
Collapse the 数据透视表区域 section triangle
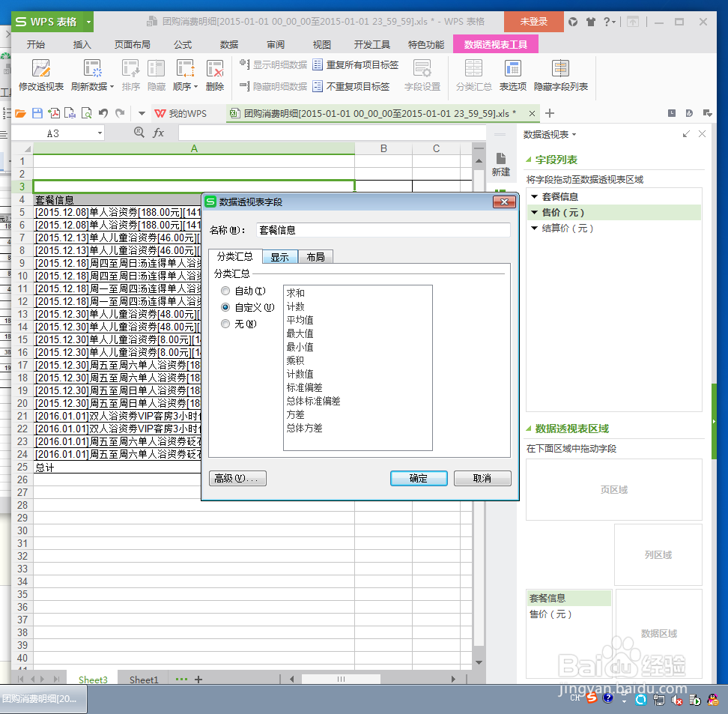(528, 429)
